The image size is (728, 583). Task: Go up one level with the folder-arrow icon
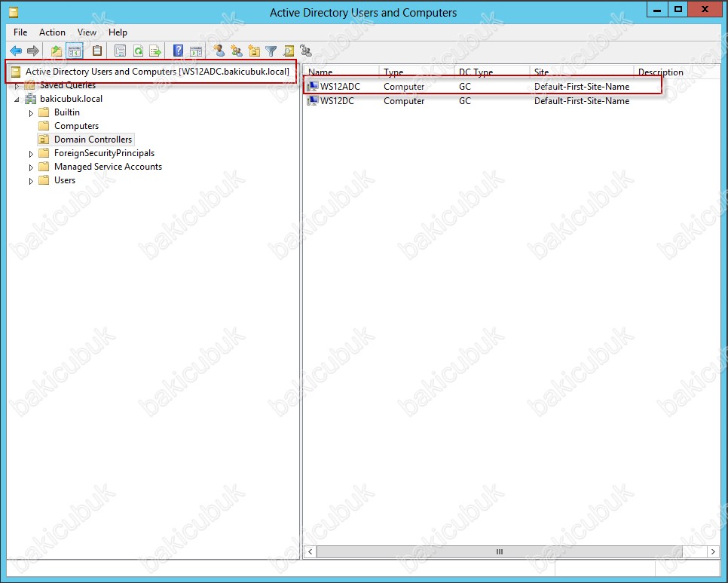coord(57,51)
